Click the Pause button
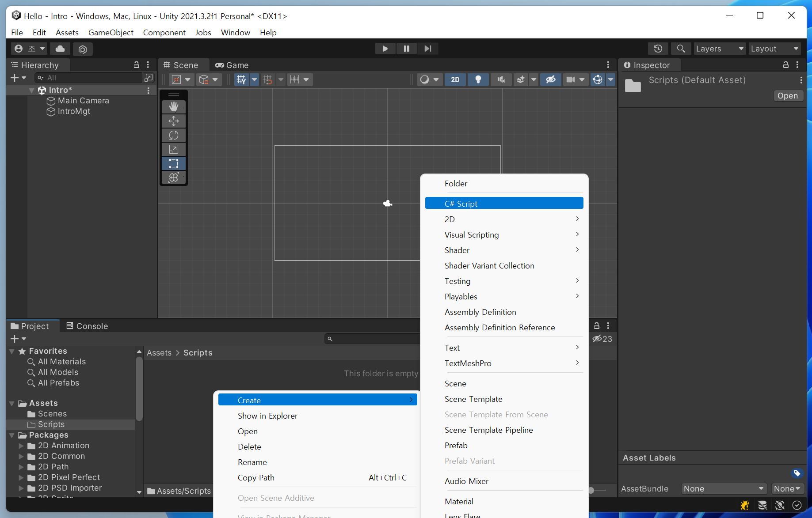 click(406, 49)
